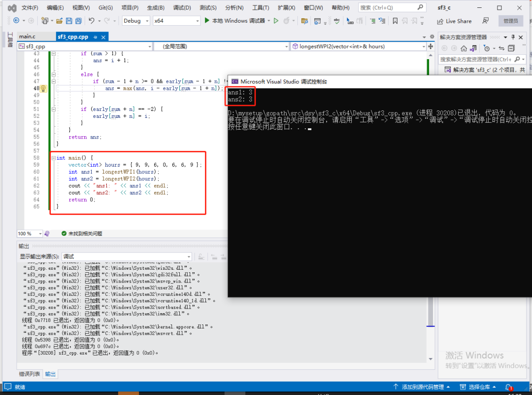Click the lightbulb quick action on line 48
532x395 pixels.
[43, 88]
